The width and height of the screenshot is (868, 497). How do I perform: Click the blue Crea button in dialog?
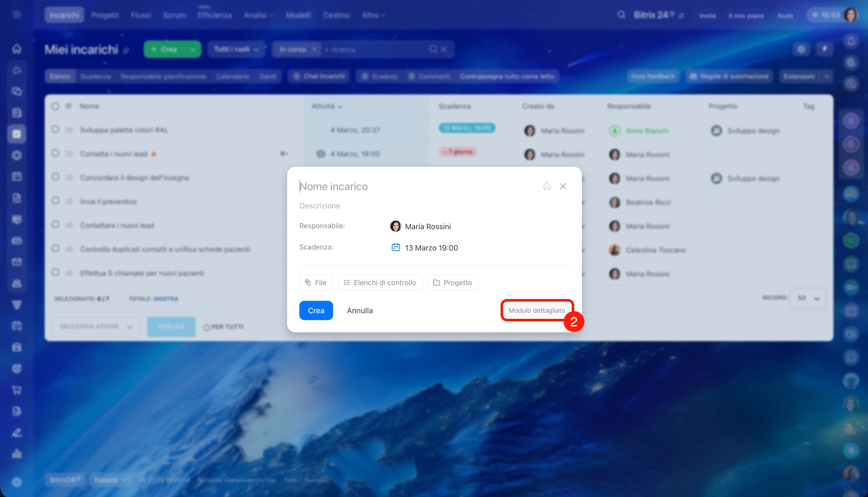coord(316,311)
